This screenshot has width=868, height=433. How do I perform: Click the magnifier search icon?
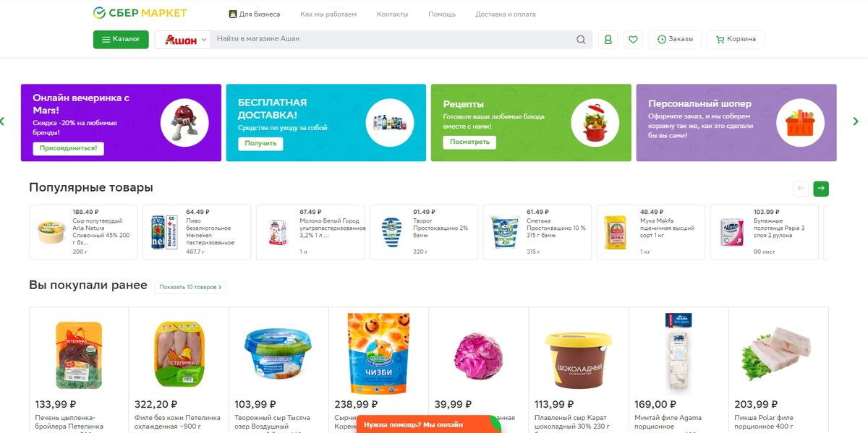(x=581, y=40)
